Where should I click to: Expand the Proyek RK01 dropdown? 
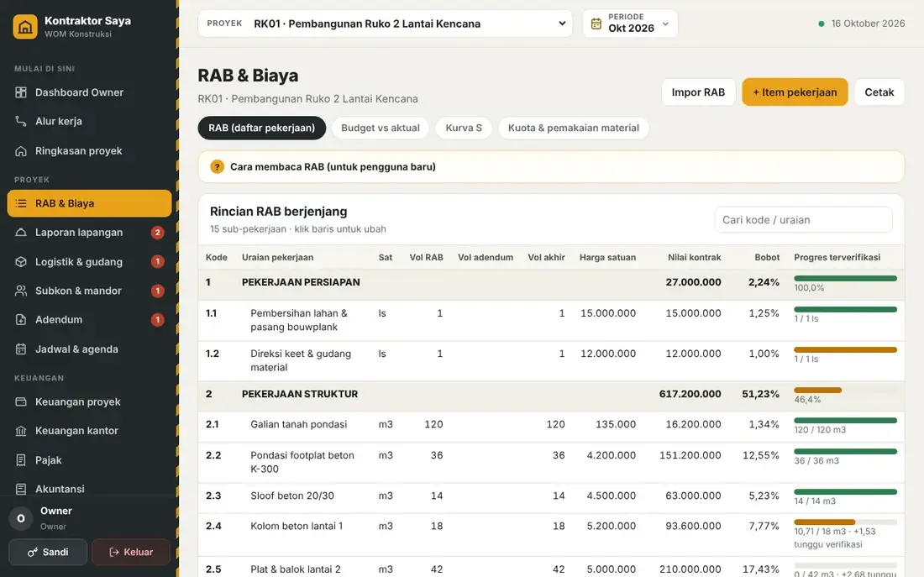385,24
